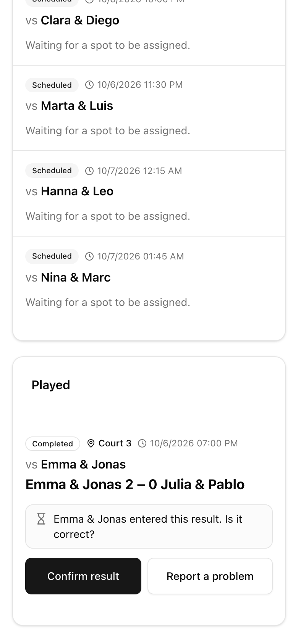The width and height of the screenshot is (298, 644).
Task: Click the Emma & Jonas entered result notice
Action: coord(149,526)
